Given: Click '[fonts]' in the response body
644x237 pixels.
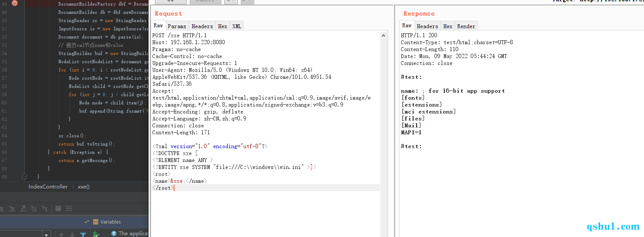Looking at the screenshot, I should (x=413, y=98).
